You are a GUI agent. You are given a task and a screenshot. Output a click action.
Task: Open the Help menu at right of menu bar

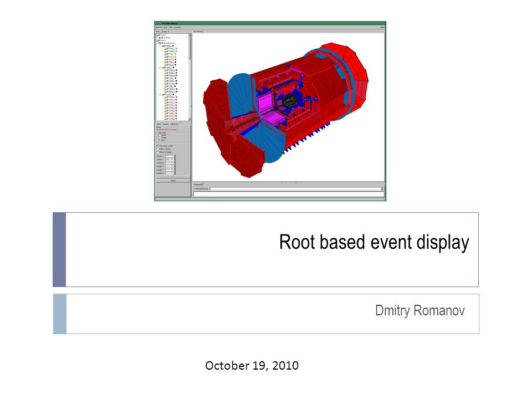tap(382, 27)
